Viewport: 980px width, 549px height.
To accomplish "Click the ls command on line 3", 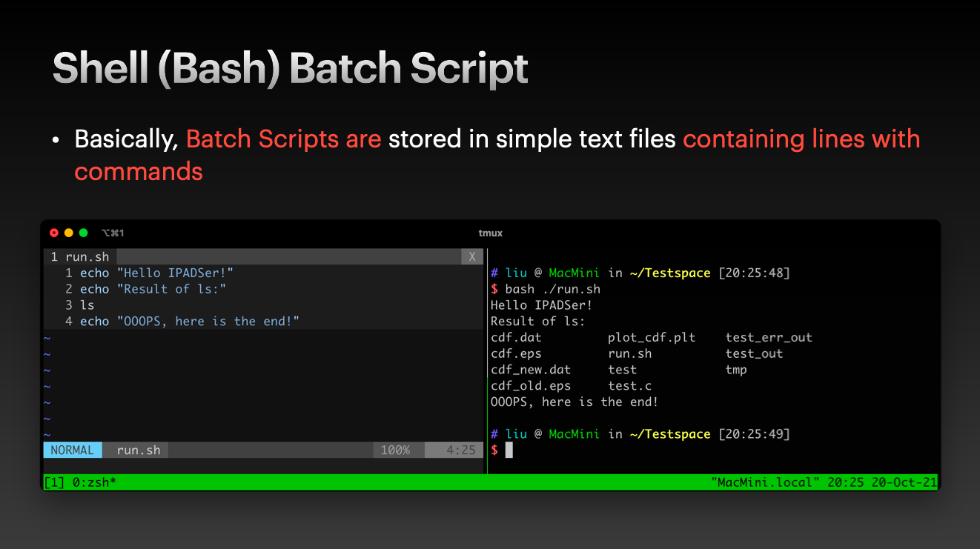I will tap(87, 305).
